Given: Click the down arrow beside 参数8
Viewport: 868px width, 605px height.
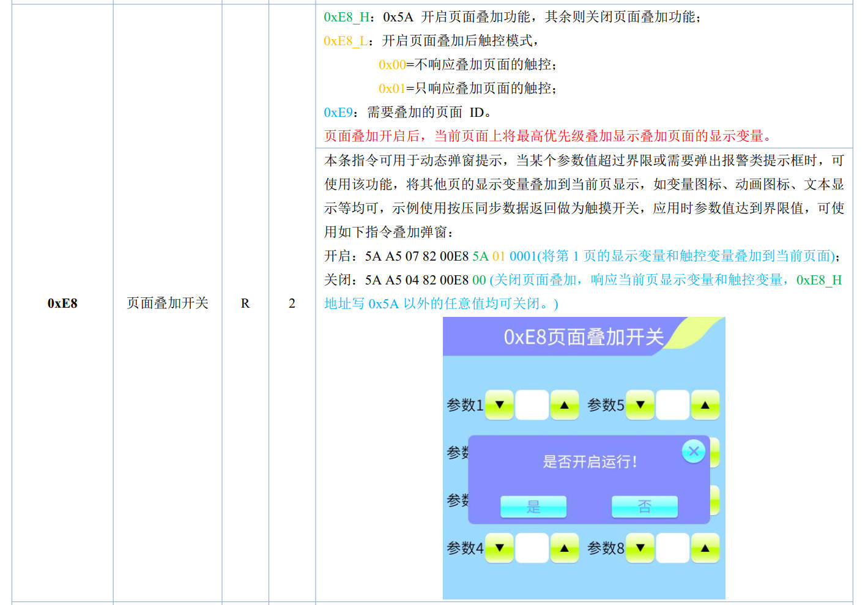Looking at the screenshot, I should coord(640,548).
